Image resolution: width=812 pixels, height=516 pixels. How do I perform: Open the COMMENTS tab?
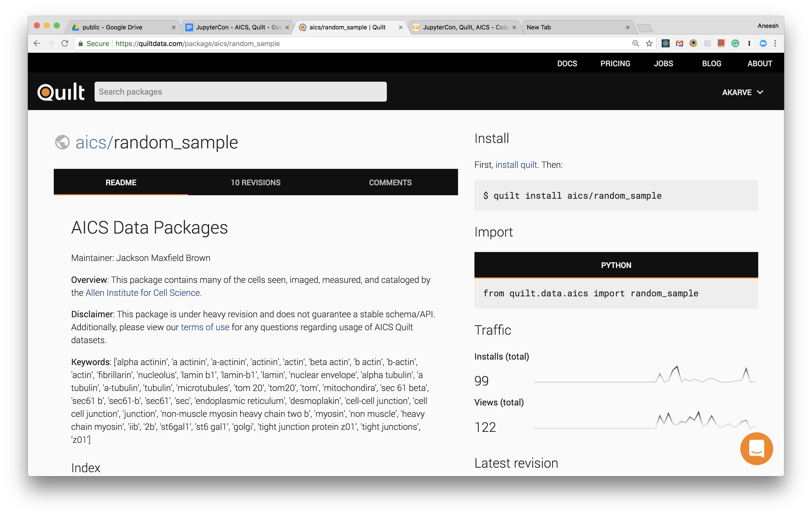click(x=391, y=182)
